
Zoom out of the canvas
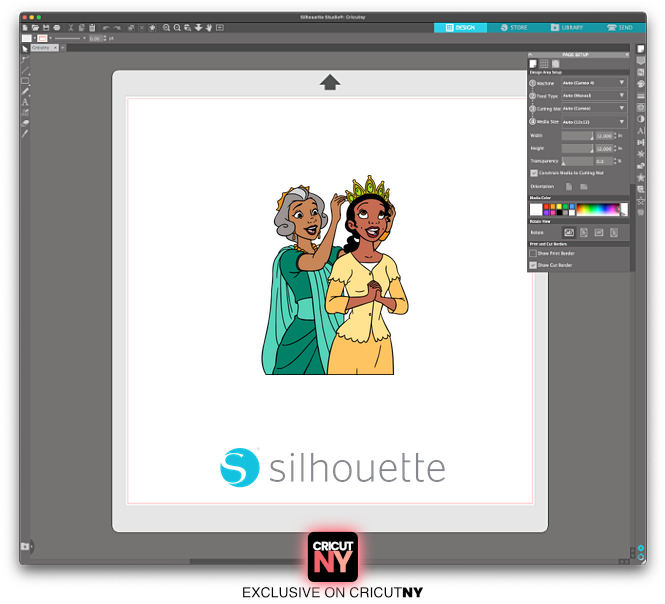click(177, 28)
